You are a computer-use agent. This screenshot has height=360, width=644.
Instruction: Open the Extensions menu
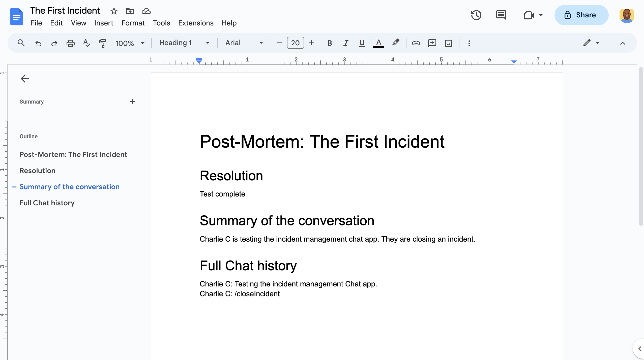click(x=195, y=23)
